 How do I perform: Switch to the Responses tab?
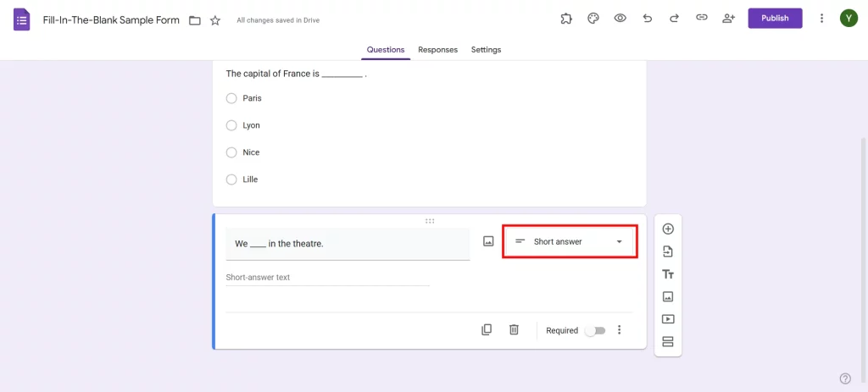click(x=438, y=50)
